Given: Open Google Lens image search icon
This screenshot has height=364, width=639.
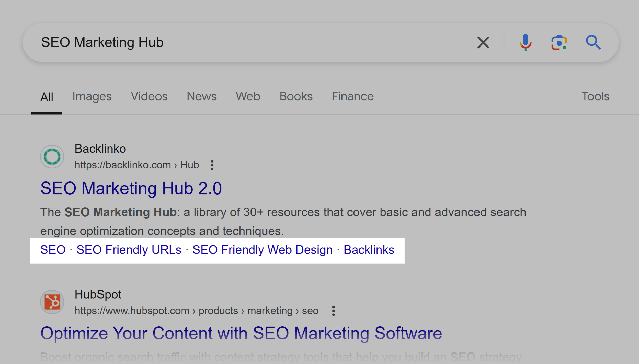Looking at the screenshot, I should tap(559, 42).
